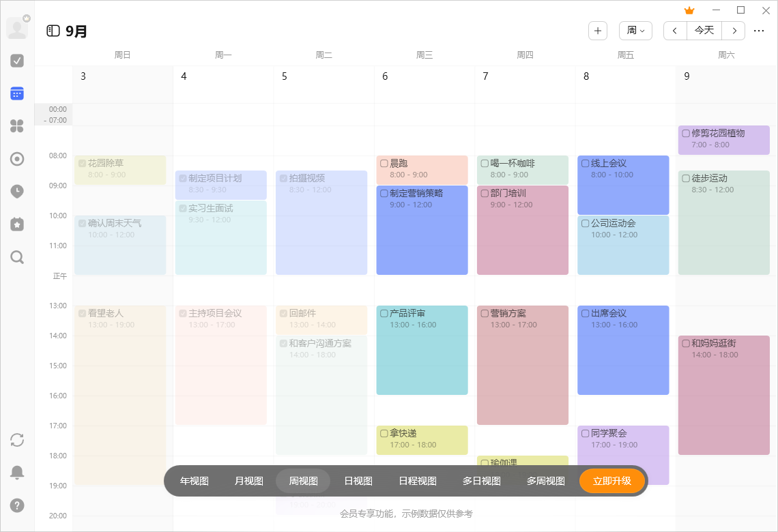Switch to 月视图 tab
The width and height of the screenshot is (778, 532).
pyautogui.click(x=249, y=481)
